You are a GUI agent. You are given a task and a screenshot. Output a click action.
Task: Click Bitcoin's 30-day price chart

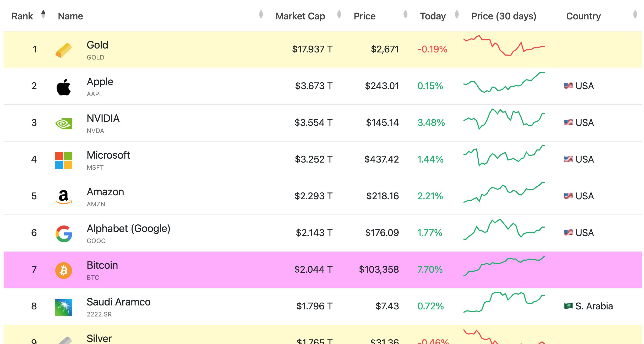[504, 266]
